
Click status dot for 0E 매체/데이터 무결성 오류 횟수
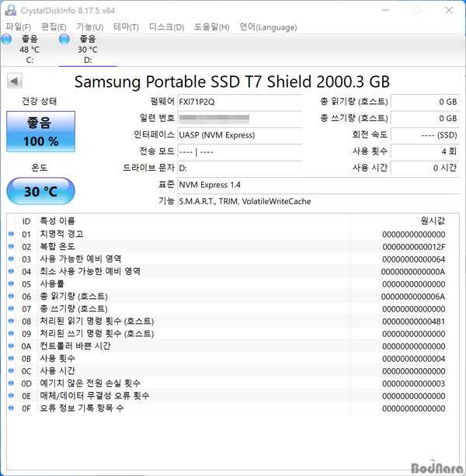[11, 395]
